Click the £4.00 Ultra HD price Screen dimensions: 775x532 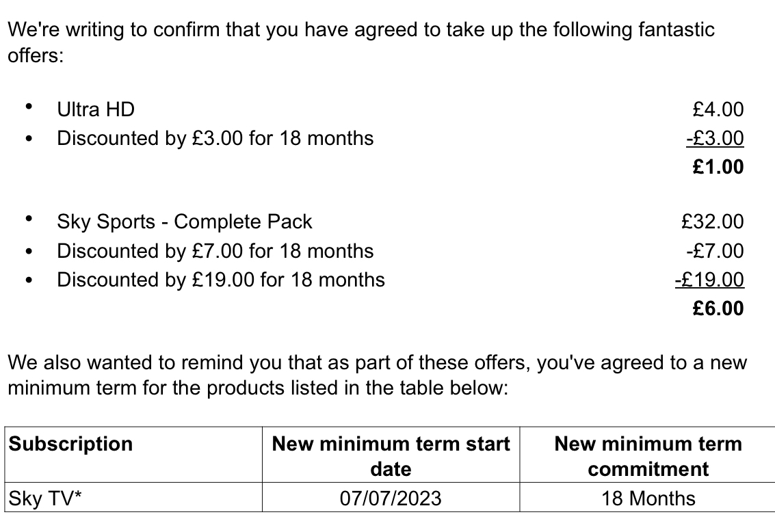pyautogui.click(x=718, y=109)
